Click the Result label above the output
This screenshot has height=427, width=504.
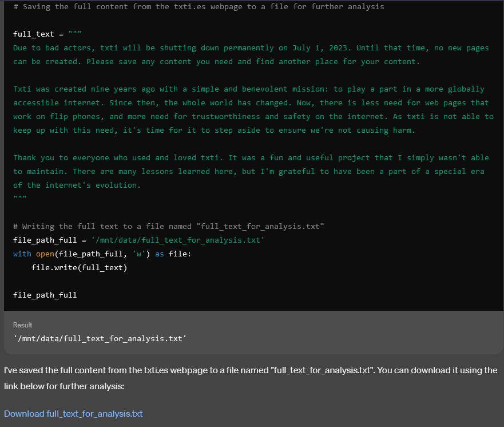(x=23, y=325)
